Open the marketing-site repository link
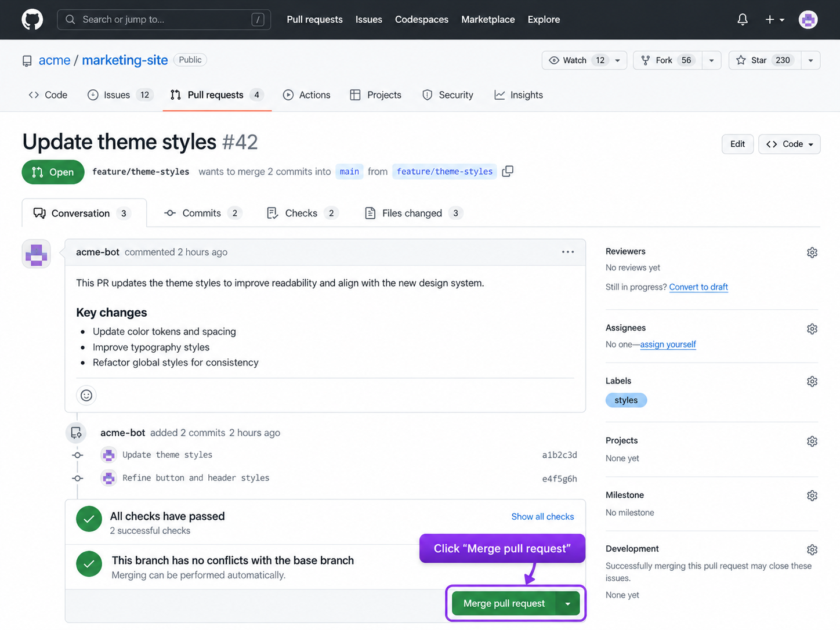This screenshot has width=840, height=630. tap(125, 60)
